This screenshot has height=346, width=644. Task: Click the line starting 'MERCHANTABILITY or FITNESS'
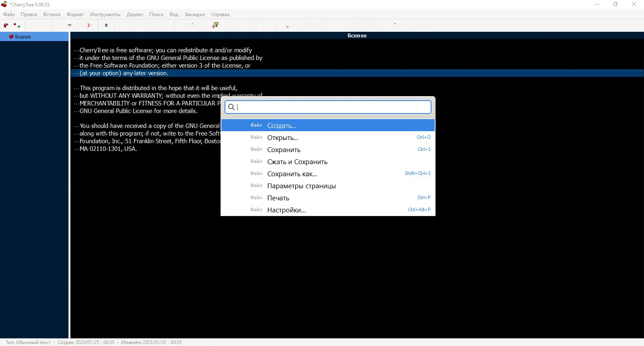(147, 103)
